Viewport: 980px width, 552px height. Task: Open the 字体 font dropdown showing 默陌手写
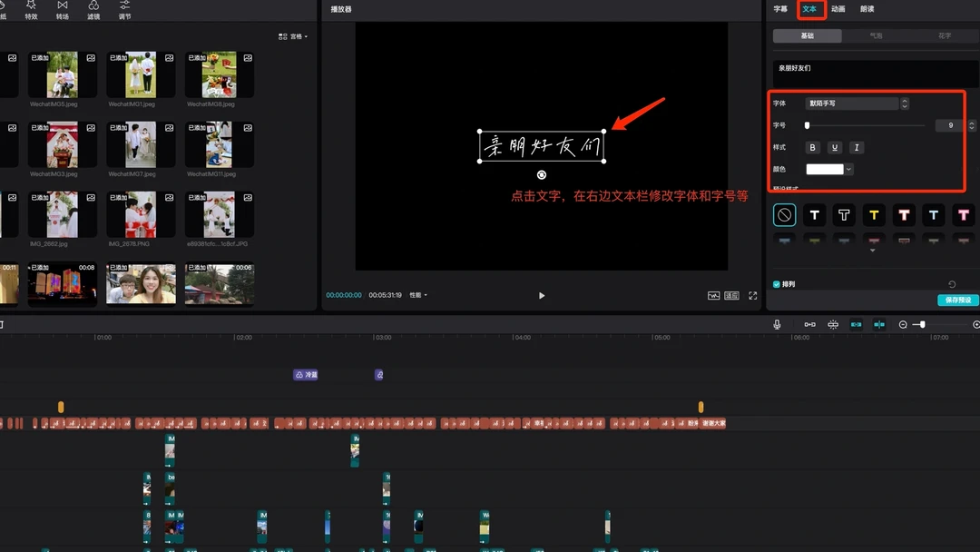[851, 103]
